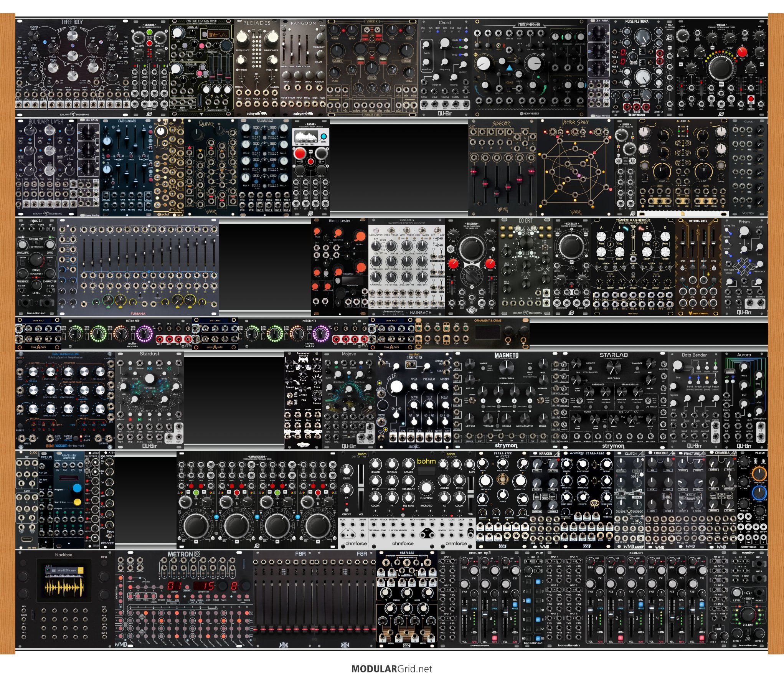Click the WMD logo on the Metron module
This screenshot has height=677, width=784.
(121, 644)
